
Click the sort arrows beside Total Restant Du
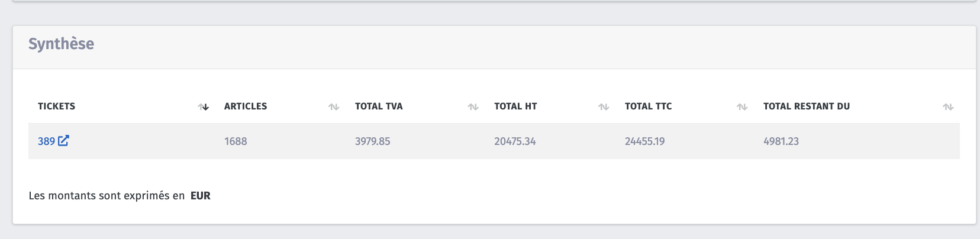tap(948, 107)
